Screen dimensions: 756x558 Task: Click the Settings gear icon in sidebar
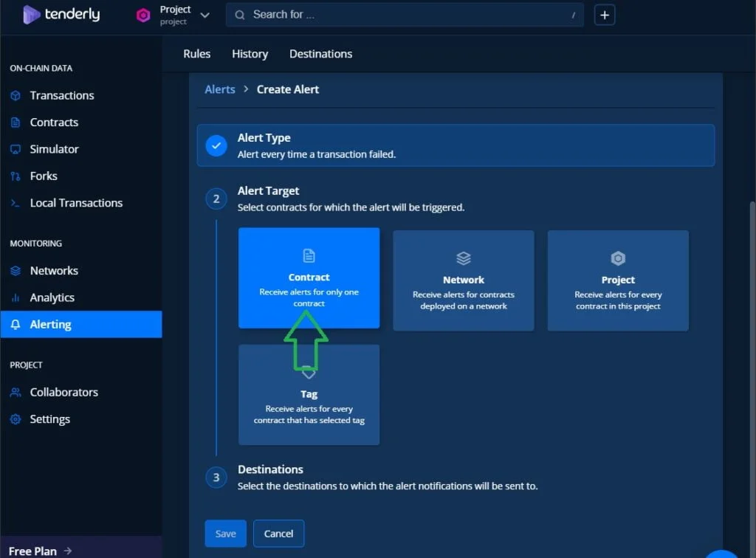pyautogui.click(x=16, y=419)
